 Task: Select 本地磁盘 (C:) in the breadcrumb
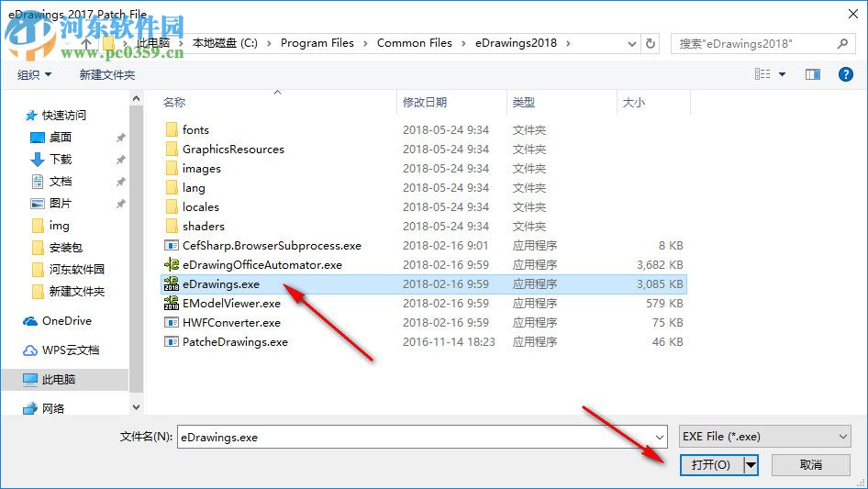tap(225, 43)
